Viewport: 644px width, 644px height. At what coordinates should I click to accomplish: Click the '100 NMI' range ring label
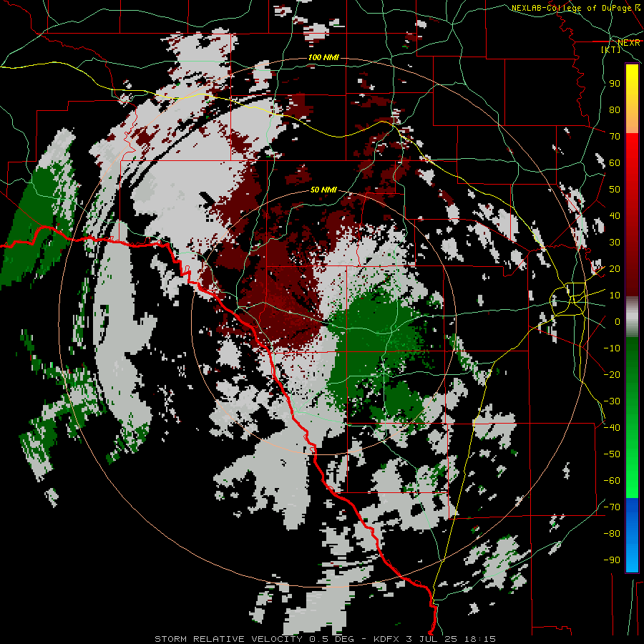coord(323,57)
